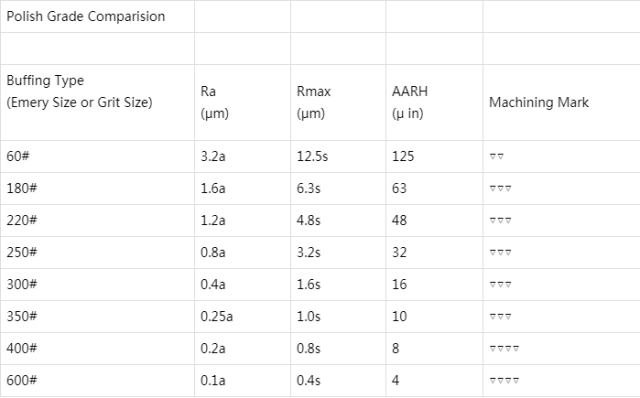This screenshot has width=640, height=398.
Task: Click the 0.25a Ra value cell
Action: point(242,316)
